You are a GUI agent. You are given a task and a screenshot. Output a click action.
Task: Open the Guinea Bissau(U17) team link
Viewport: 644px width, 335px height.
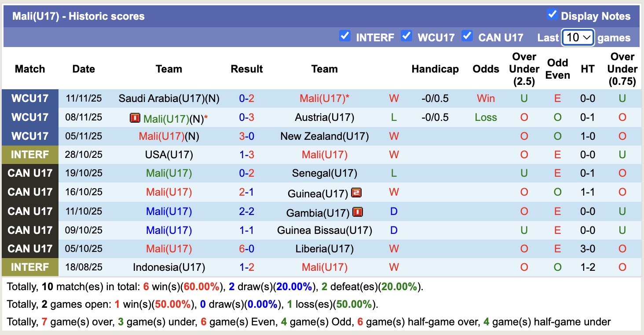click(325, 230)
